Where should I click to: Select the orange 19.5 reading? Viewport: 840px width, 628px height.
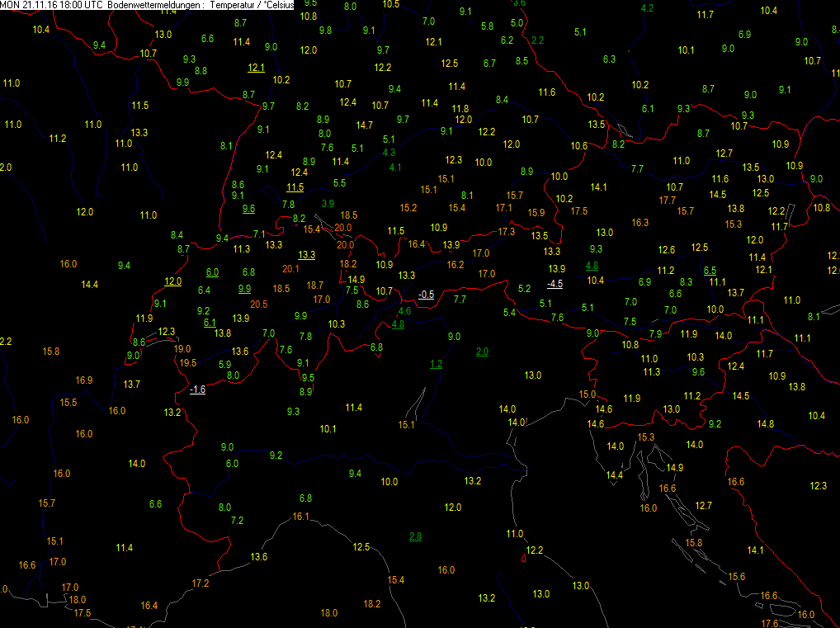(188, 363)
